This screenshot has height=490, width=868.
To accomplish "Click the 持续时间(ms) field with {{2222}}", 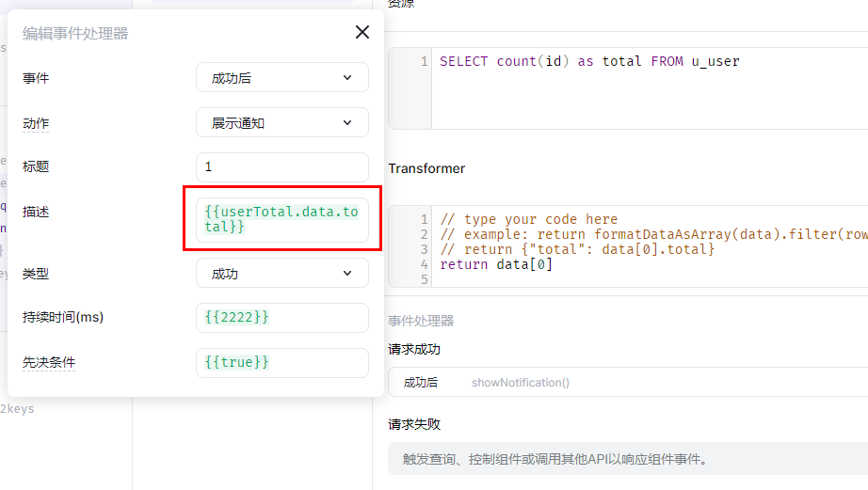I will point(282,318).
